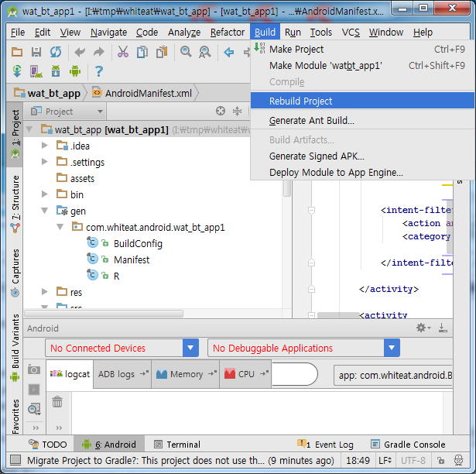Click the inspector hector icon in status bar

[458, 460]
